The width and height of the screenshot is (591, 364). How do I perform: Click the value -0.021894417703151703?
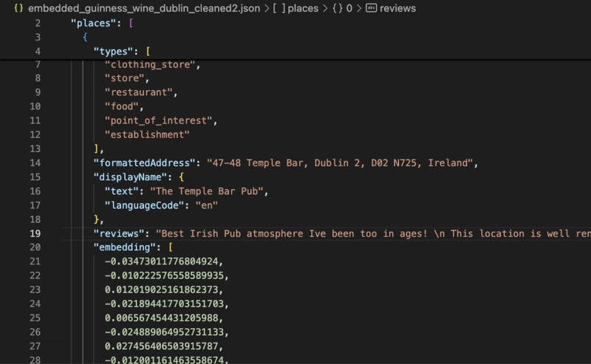164,303
